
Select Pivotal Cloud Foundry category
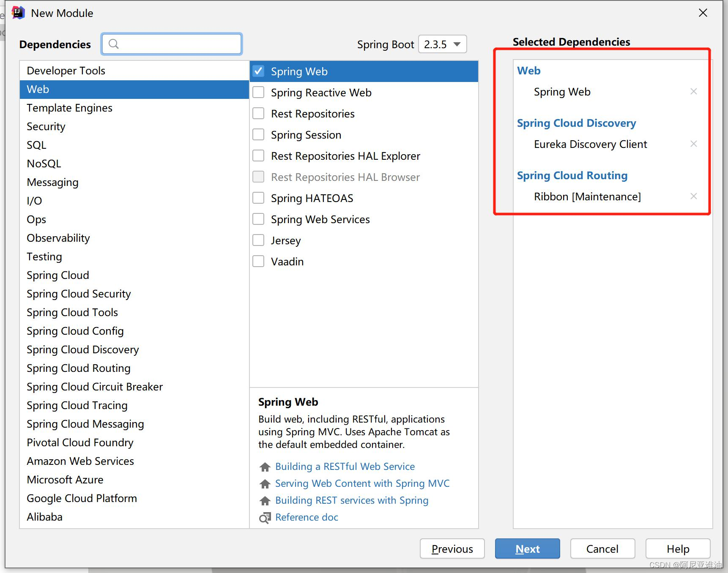(134, 442)
